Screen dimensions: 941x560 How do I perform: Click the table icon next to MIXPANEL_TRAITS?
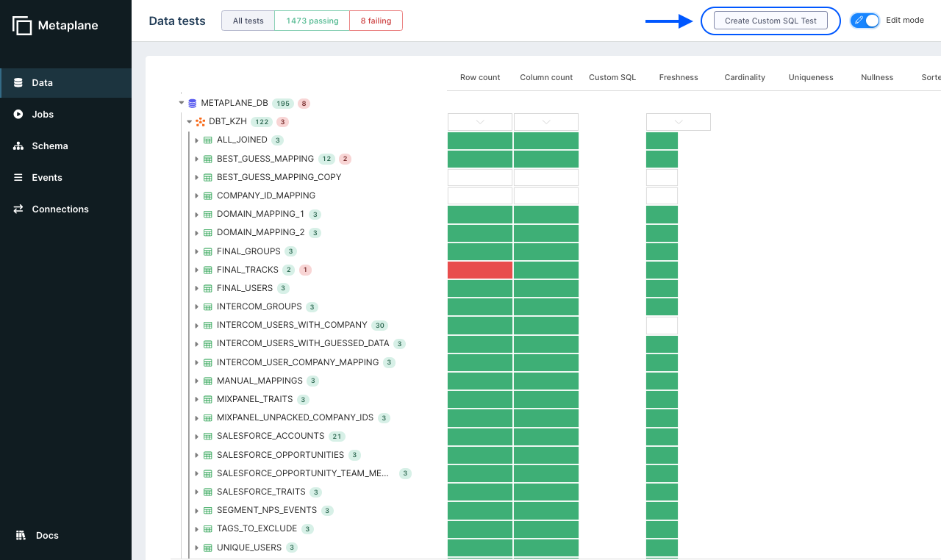(x=208, y=399)
